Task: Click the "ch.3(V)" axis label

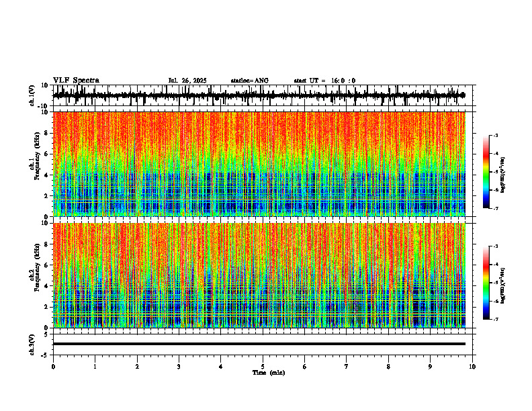Action: pos(32,345)
